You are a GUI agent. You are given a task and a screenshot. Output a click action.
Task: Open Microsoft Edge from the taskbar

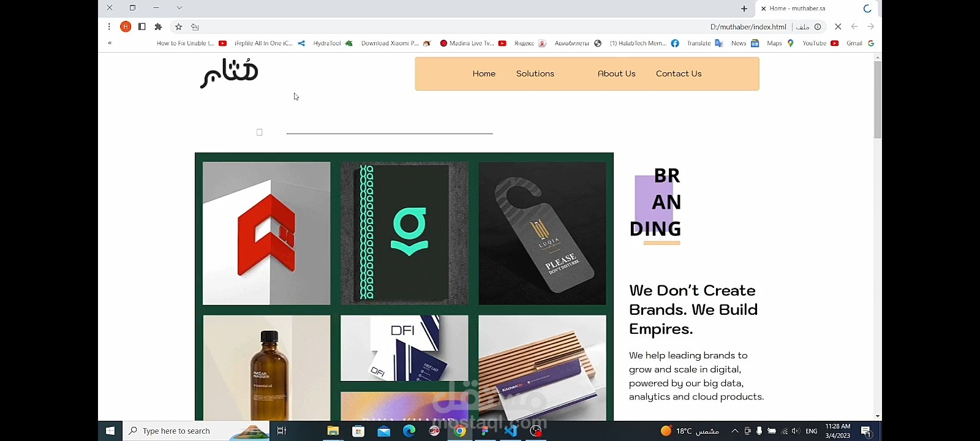pyautogui.click(x=409, y=431)
